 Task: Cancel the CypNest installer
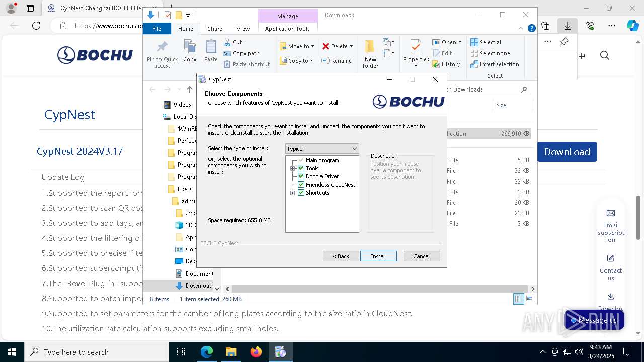click(x=422, y=256)
